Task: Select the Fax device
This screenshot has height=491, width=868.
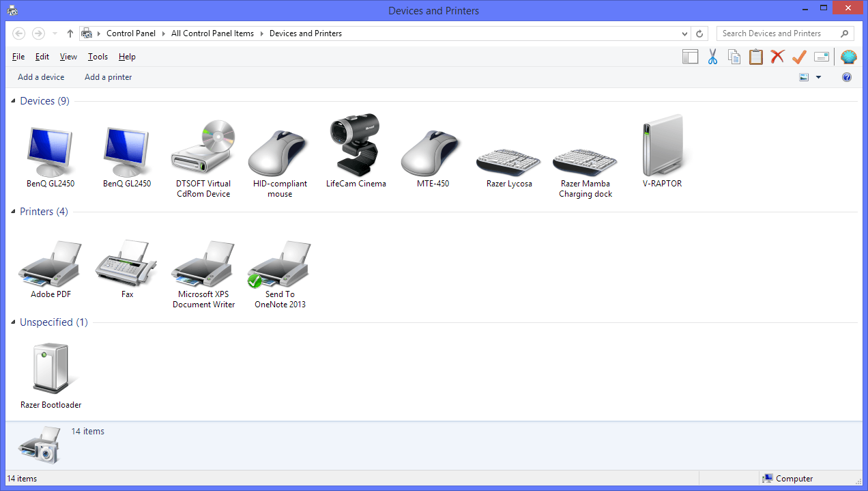Action: (x=127, y=269)
